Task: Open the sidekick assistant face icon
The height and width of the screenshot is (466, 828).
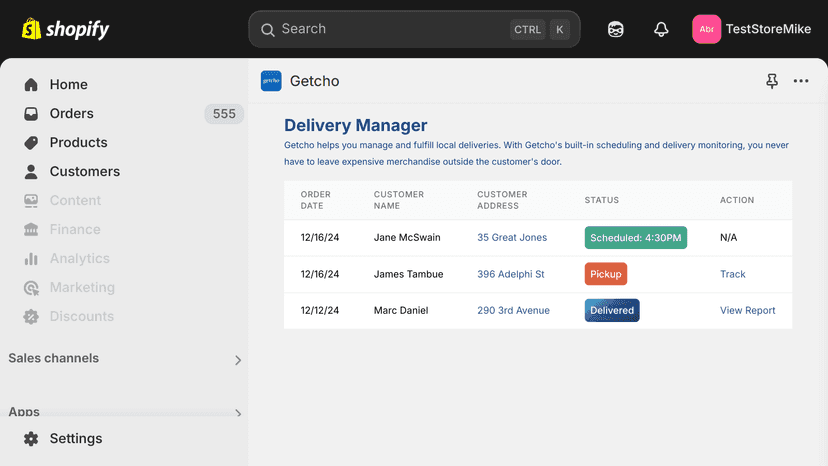Action: click(615, 29)
